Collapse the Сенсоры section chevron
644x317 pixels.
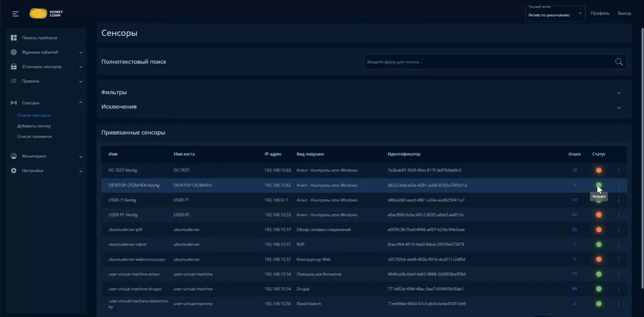81,102
